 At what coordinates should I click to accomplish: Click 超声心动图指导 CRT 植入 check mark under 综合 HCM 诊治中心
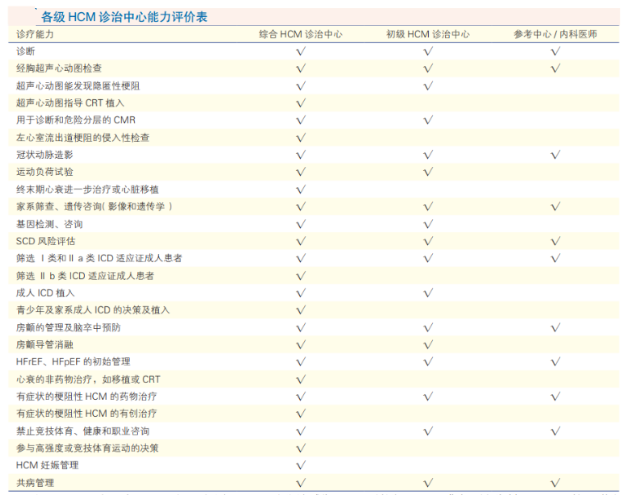(301, 103)
